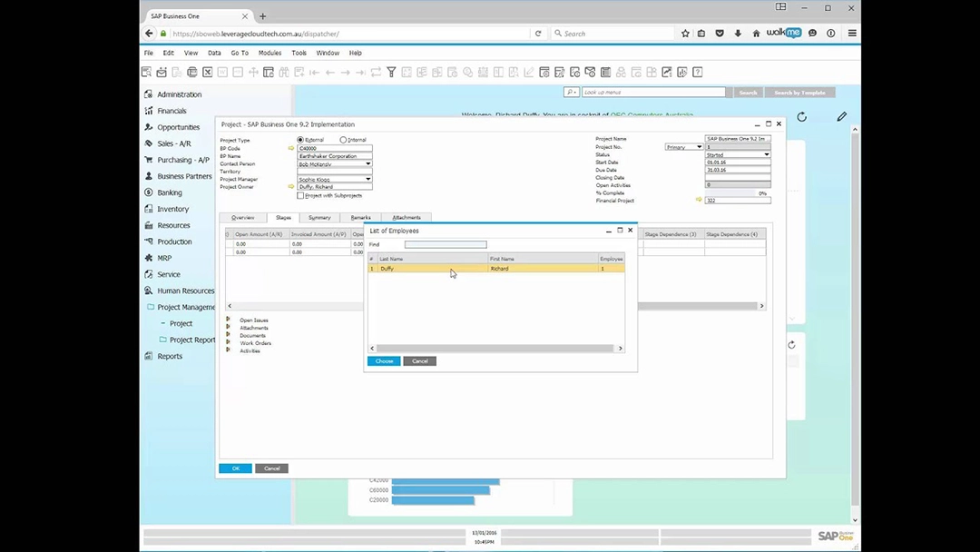Click the help question mark toolbar icon
This screenshot has height=552, width=980.
[x=697, y=73]
